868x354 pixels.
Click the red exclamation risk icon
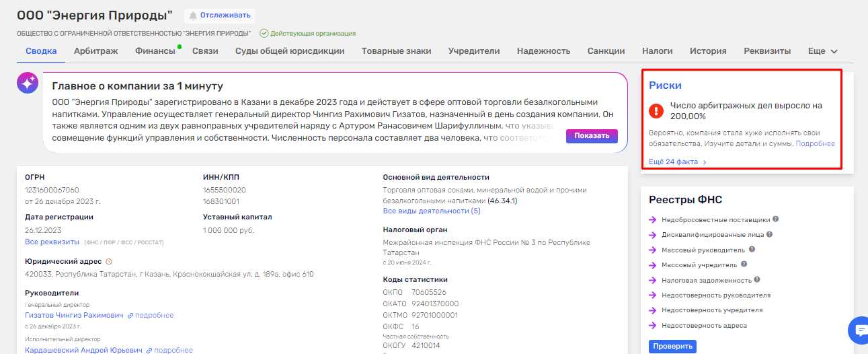656,110
